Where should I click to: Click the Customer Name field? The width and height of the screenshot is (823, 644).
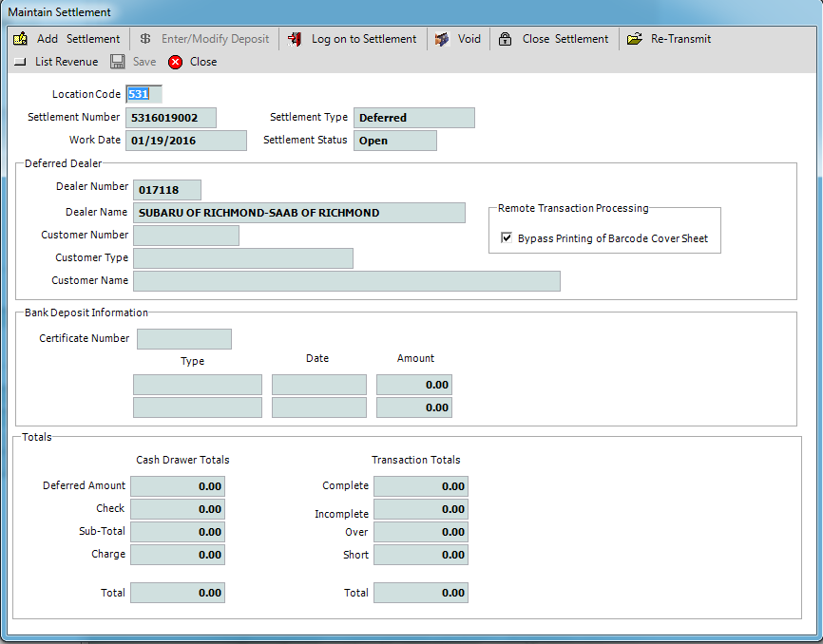point(347,280)
